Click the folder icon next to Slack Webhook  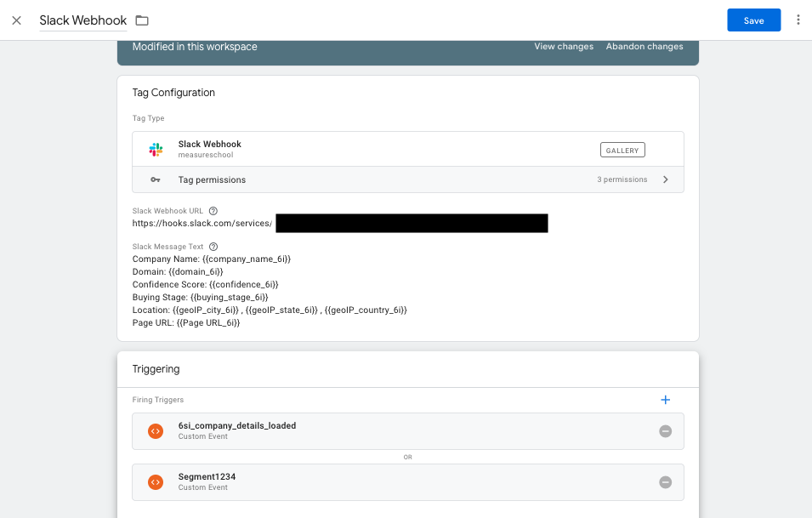(142, 20)
